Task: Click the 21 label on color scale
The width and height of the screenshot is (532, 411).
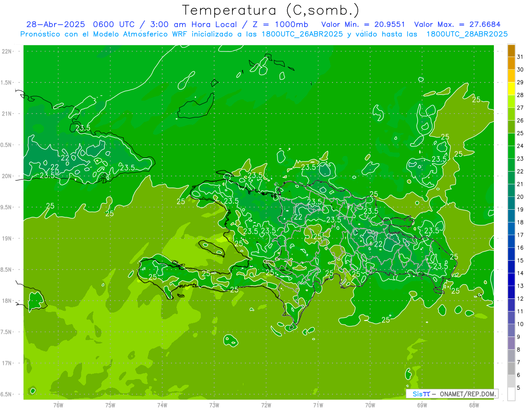Action: coord(520,184)
